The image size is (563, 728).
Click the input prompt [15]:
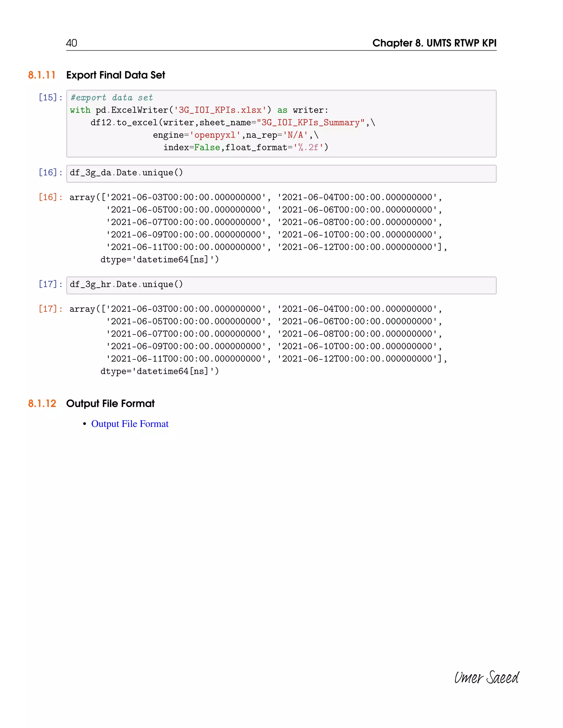pos(50,97)
